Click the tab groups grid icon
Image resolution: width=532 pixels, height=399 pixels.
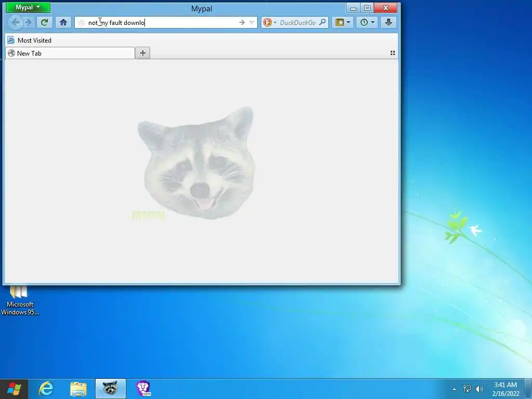393,53
